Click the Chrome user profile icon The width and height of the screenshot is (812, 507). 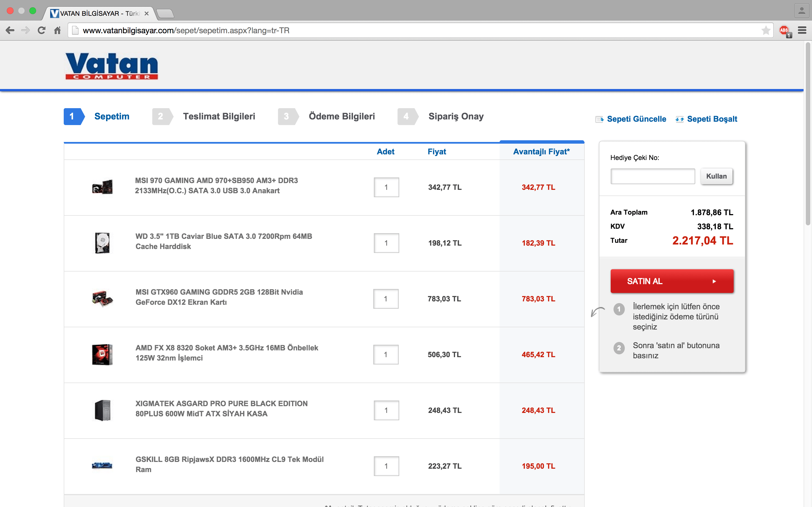coord(802,11)
